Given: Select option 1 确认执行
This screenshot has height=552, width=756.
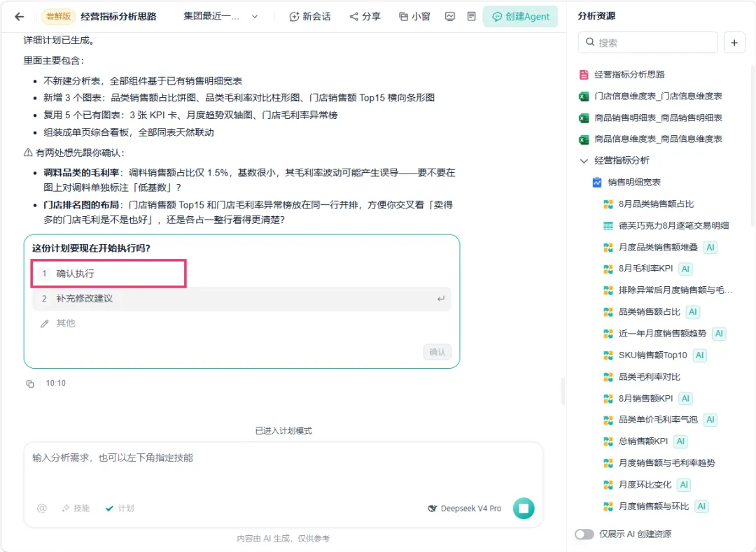Looking at the screenshot, I should 109,274.
